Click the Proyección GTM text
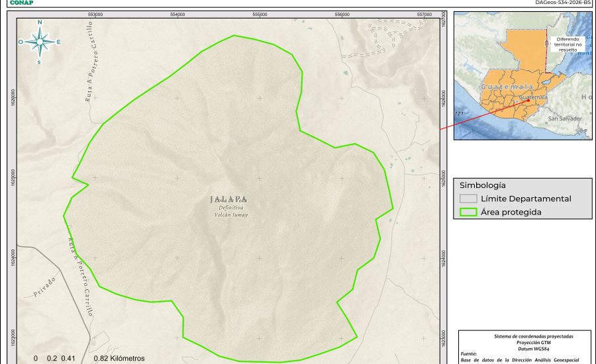The height and width of the screenshot is (364, 596). pyautogui.click(x=525, y=342)
